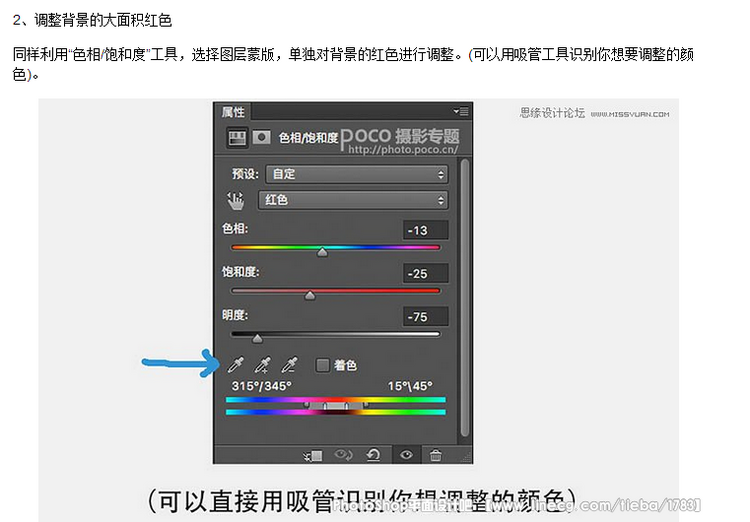
Task: Click the heading 2、调整背景的大面积红色
Action: tap(92, 21)
